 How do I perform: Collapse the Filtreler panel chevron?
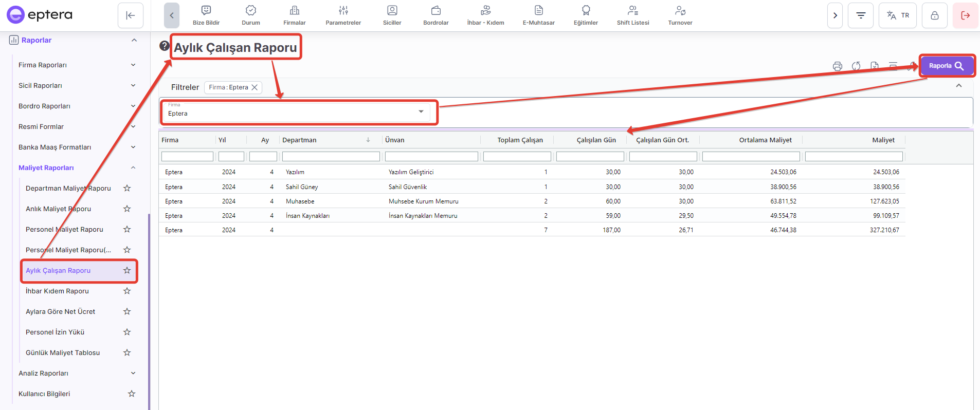(x=958, y=86)
